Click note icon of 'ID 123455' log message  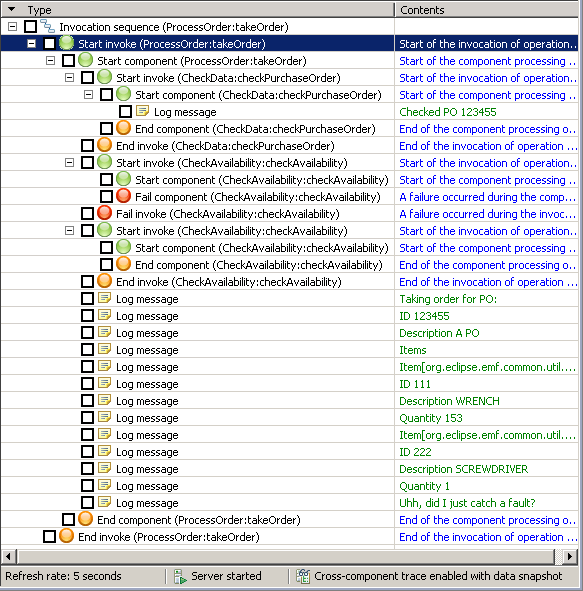tap(104, 315)
